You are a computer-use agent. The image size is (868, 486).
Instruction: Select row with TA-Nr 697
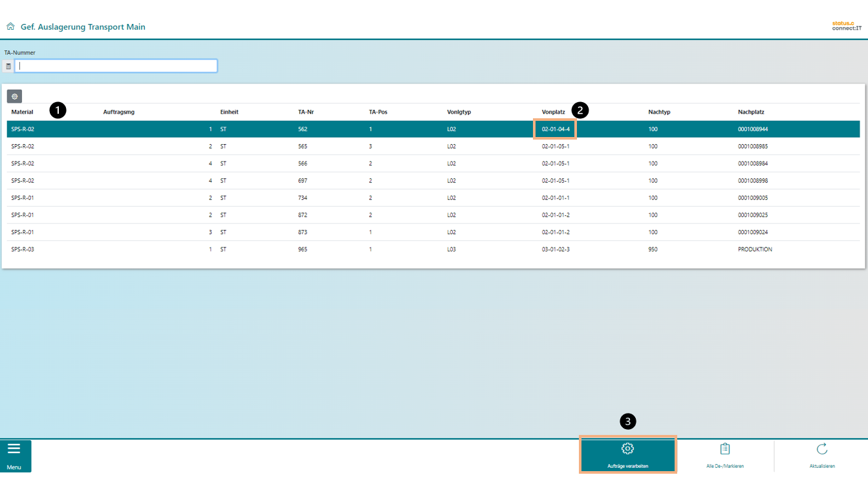pyautogui.click(x=303, y=181)
